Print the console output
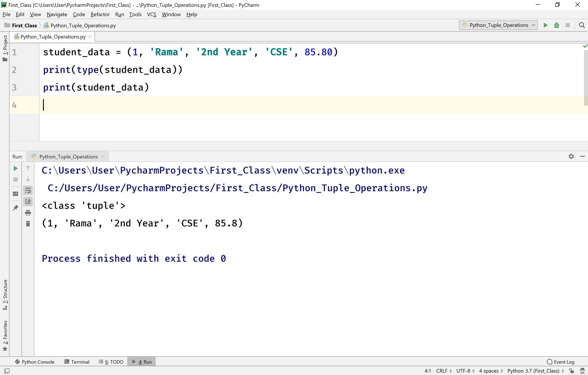The image size is (588, 375). [28, 212]
